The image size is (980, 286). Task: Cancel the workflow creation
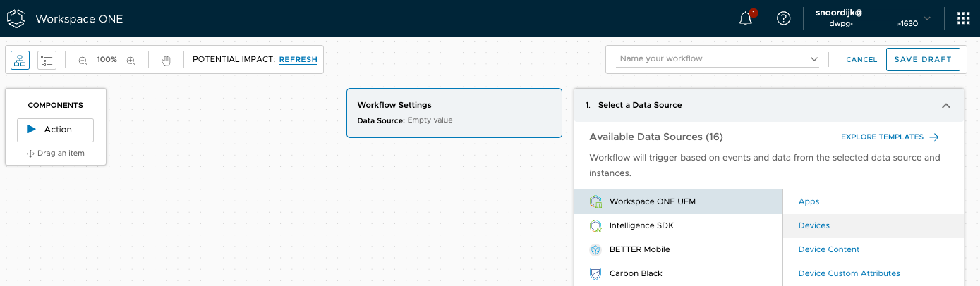[861, 60]
